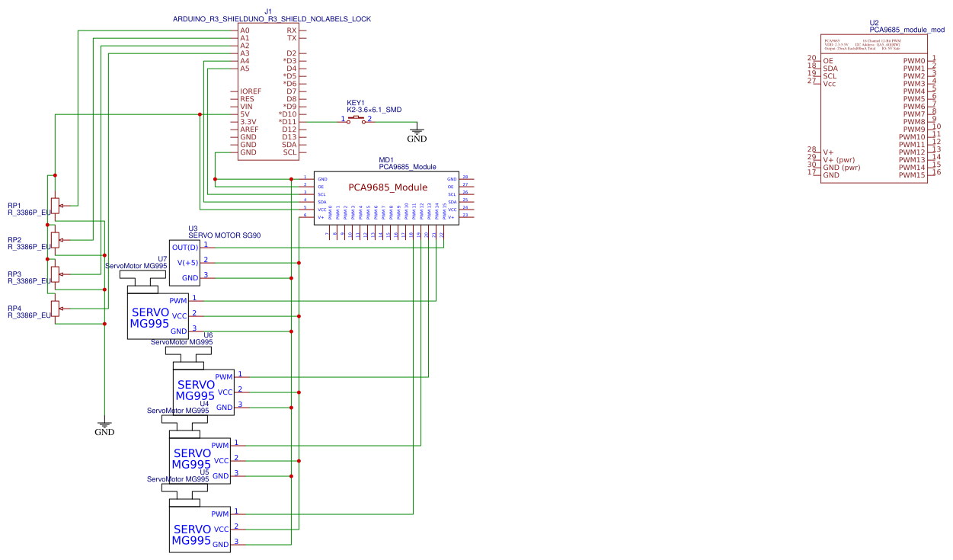
Task: Click the MD1 designator label
Action: (x=386, y=159)
